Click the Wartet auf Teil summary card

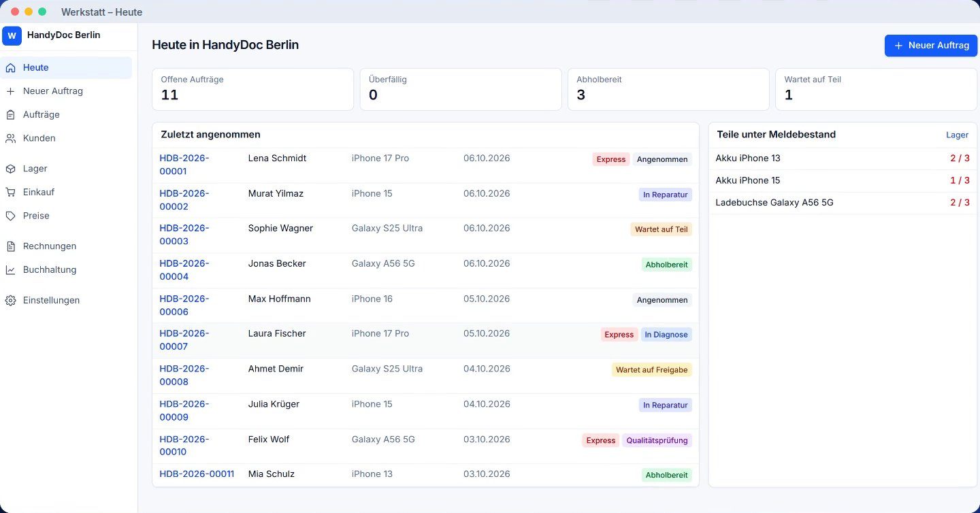point(876,89)
